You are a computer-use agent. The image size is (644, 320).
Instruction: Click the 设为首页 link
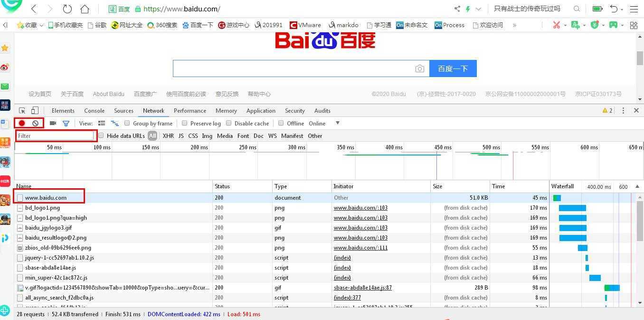point(40,94)
